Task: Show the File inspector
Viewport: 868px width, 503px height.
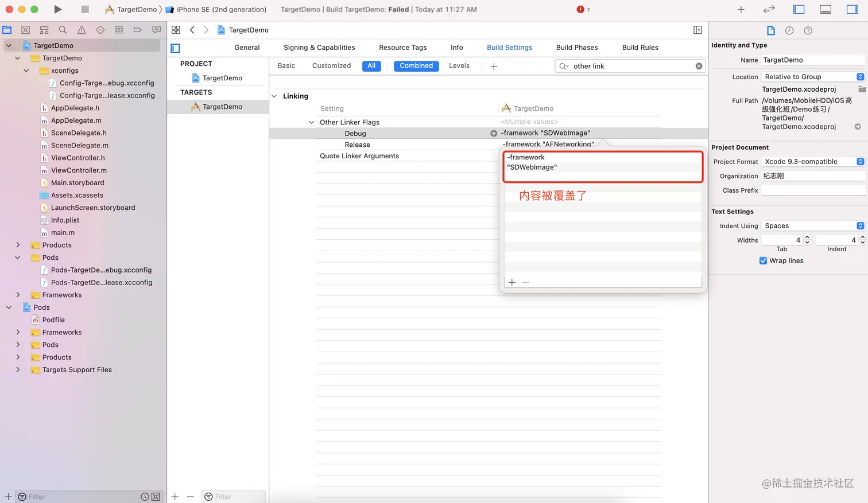Action: click(x=771, y=30)
